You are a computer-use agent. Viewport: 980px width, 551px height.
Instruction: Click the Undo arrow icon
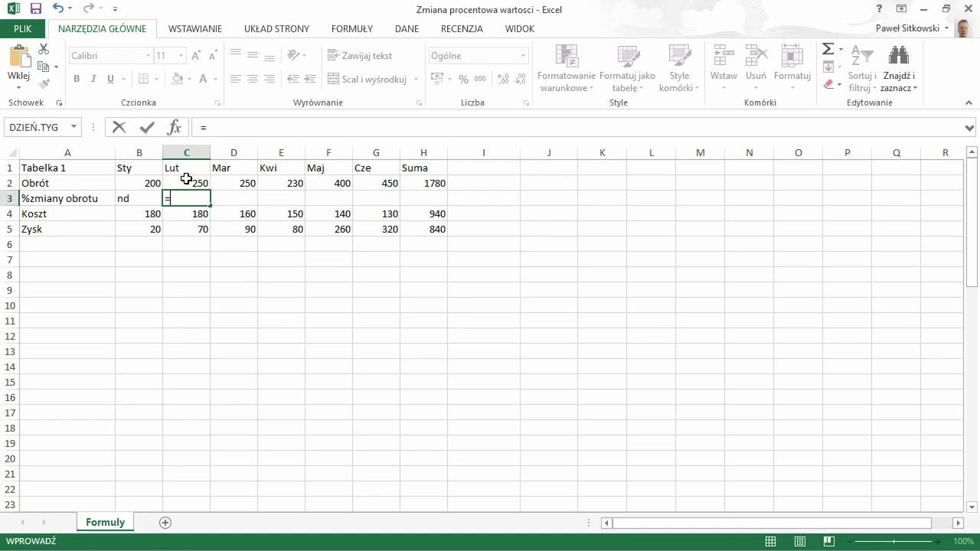tap(59, 9)
